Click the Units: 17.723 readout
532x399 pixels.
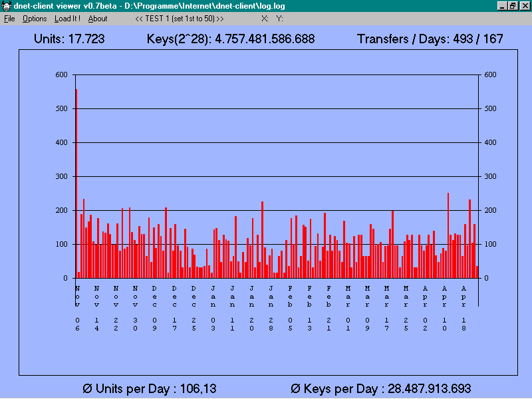(69, 39)
